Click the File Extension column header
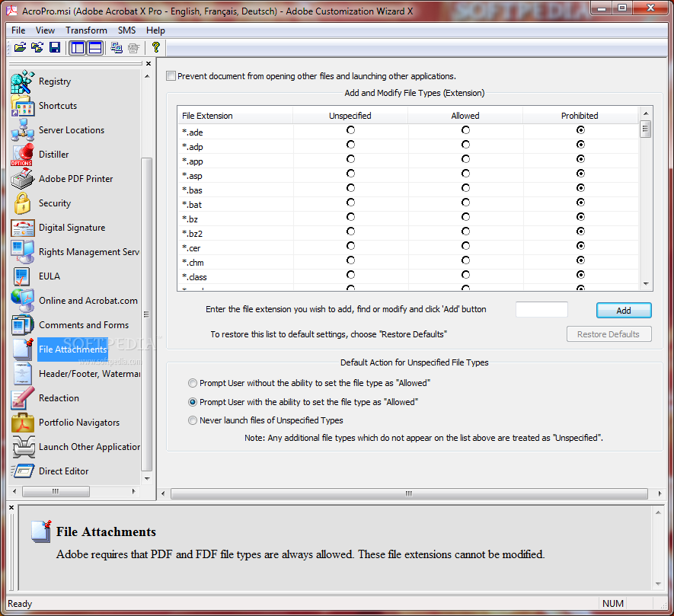 235,116
